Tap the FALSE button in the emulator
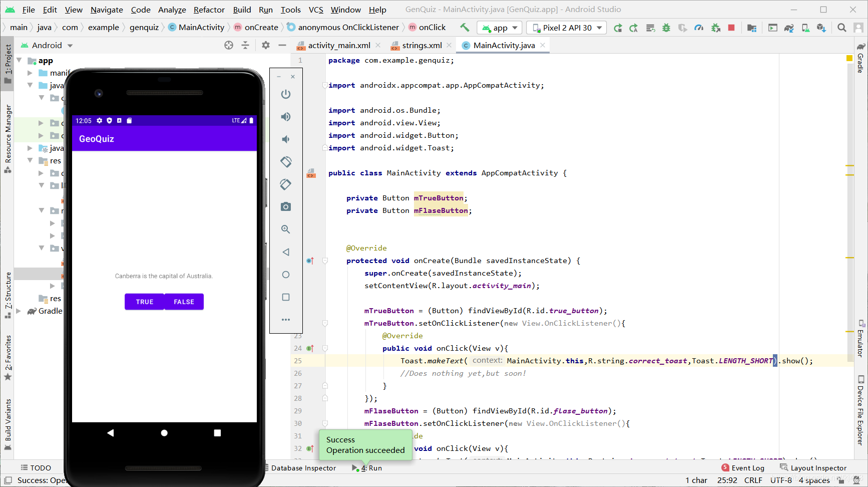 pyautogui.click(x=184, y=302)
